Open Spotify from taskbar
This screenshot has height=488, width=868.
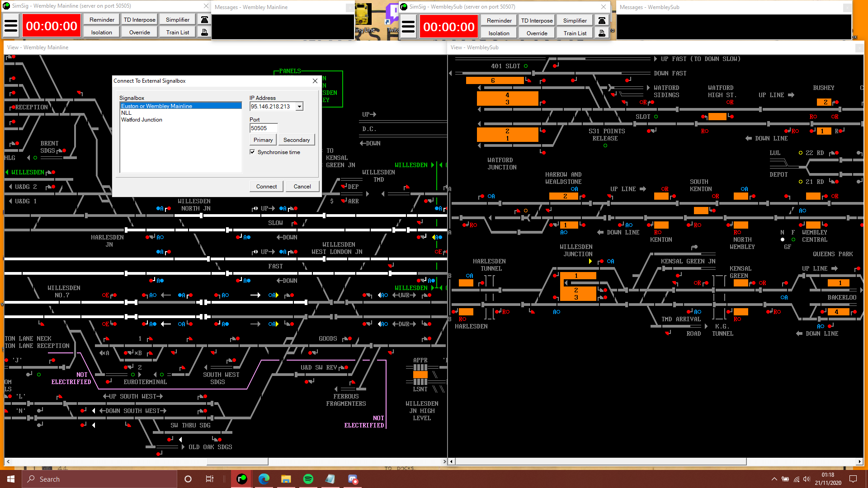[x=308, y=479]
